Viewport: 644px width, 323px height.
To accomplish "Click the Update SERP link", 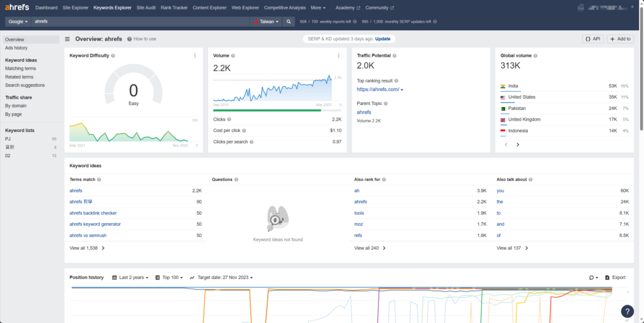I will tap(383, 39).
